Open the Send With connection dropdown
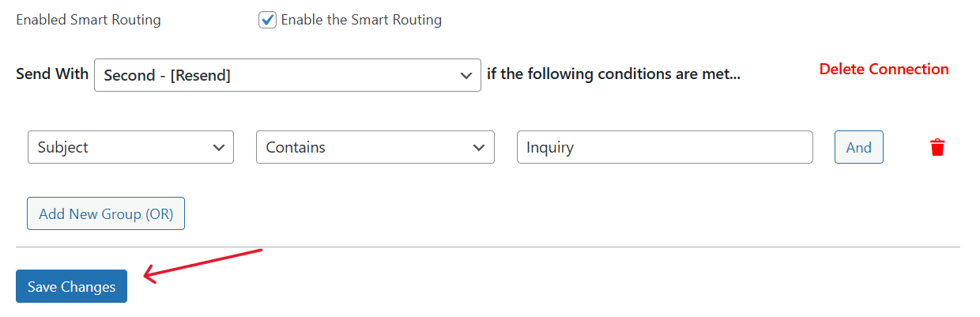This screenshot has height=317, width=980. [287, 75]
